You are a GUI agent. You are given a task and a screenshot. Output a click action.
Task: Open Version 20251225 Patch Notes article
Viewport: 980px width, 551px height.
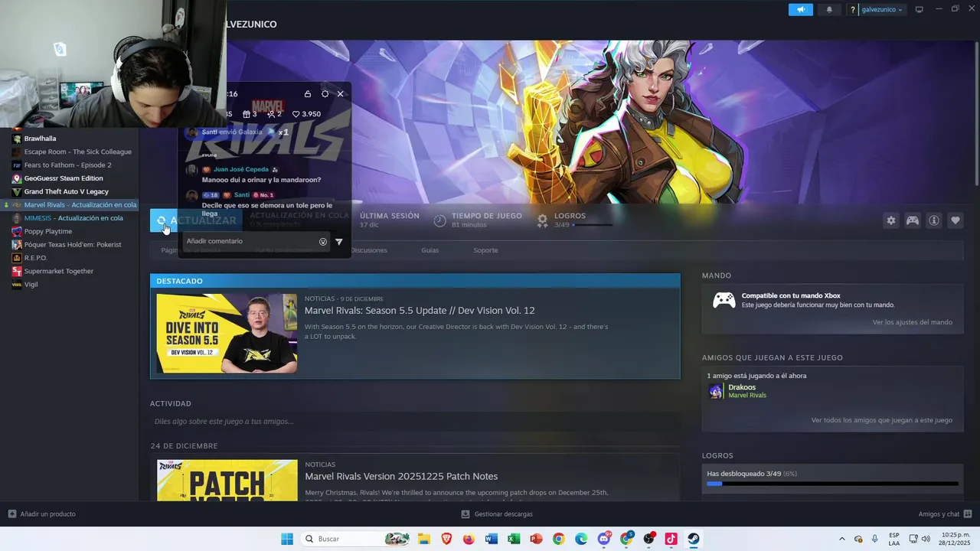point(401,477)
